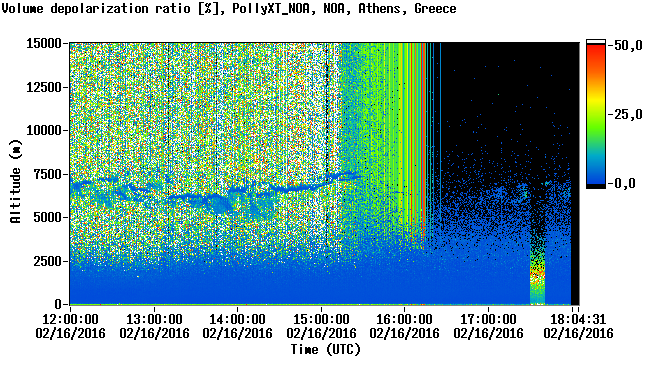Click the Altitude (m) axis title
The width and height of the screenshot is (665, 389).
16,182
